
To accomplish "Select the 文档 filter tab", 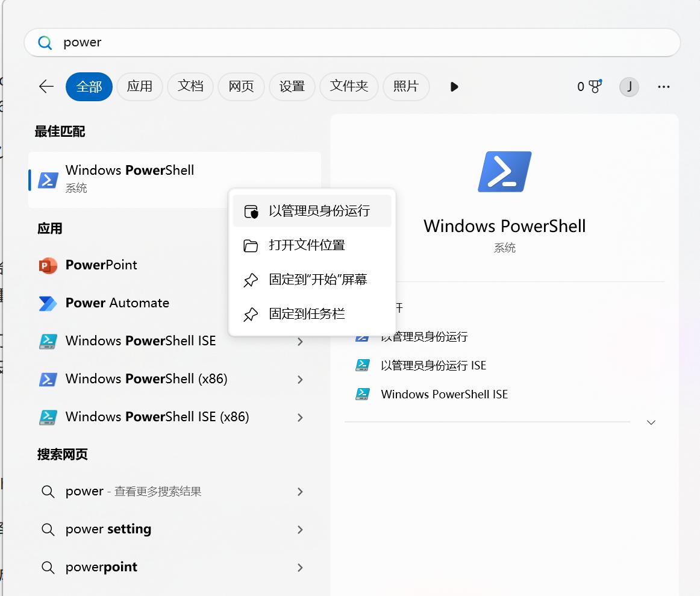I will point(190,87).
